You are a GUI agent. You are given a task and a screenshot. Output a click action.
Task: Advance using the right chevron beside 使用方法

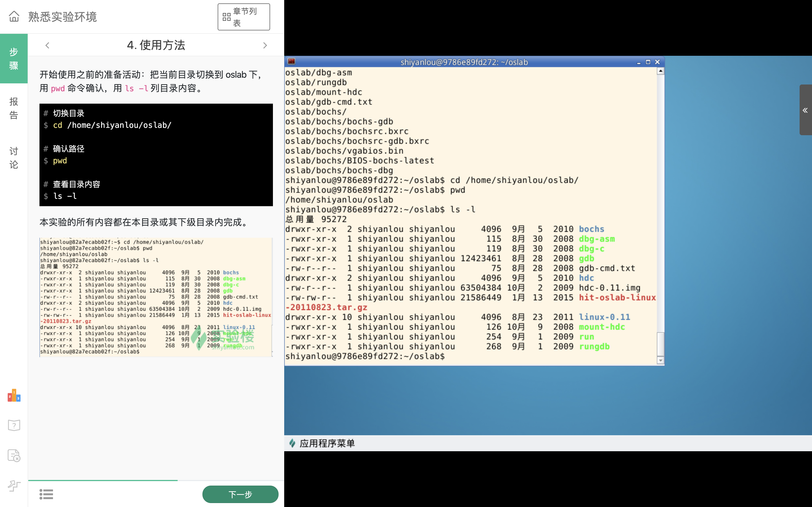tap(265, 45)
